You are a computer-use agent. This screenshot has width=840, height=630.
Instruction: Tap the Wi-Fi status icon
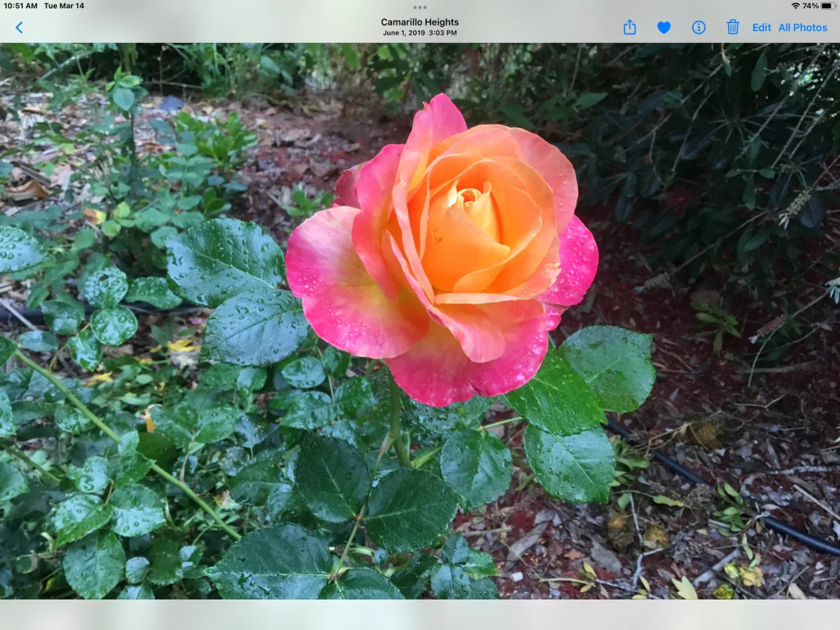[795, 6]
